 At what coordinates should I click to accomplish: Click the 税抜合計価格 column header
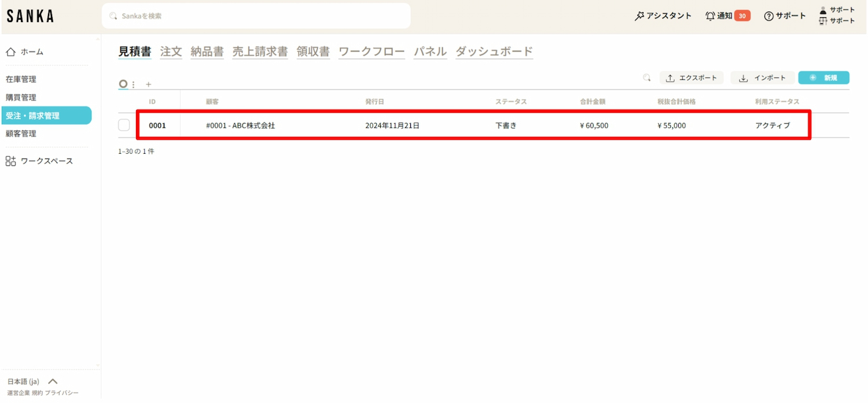676,102
